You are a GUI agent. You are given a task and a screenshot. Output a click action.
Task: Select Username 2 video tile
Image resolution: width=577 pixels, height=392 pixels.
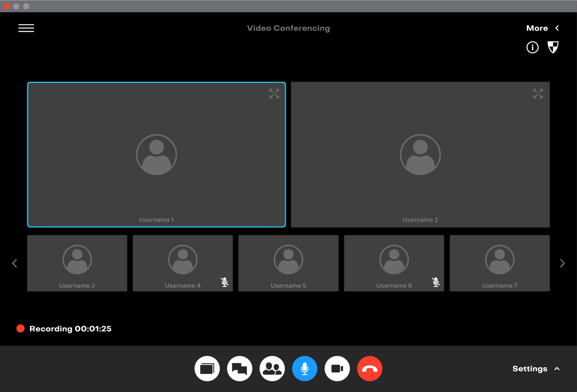point(420,155)
